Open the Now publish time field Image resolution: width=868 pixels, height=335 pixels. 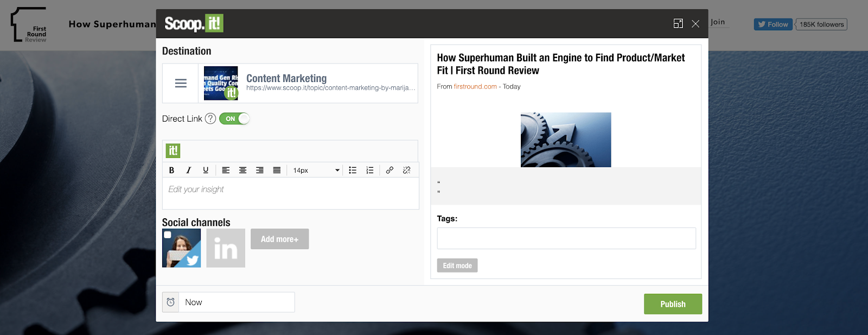point(237,302)
